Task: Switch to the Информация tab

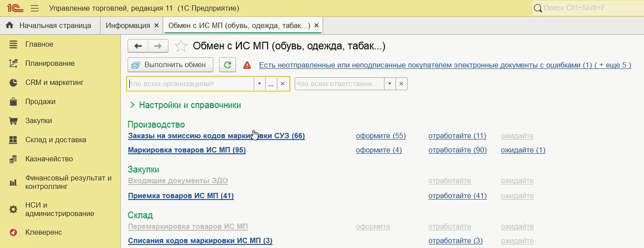Action: point(128,25)
